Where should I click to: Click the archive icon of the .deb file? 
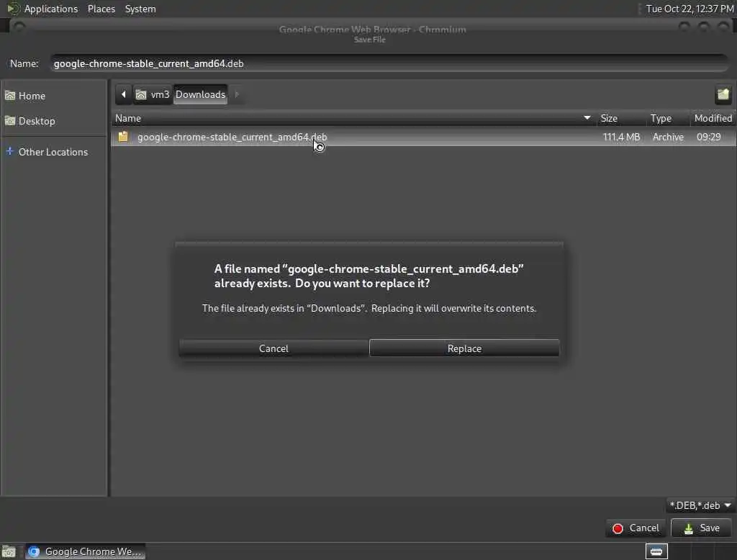(x=123, y=137)
